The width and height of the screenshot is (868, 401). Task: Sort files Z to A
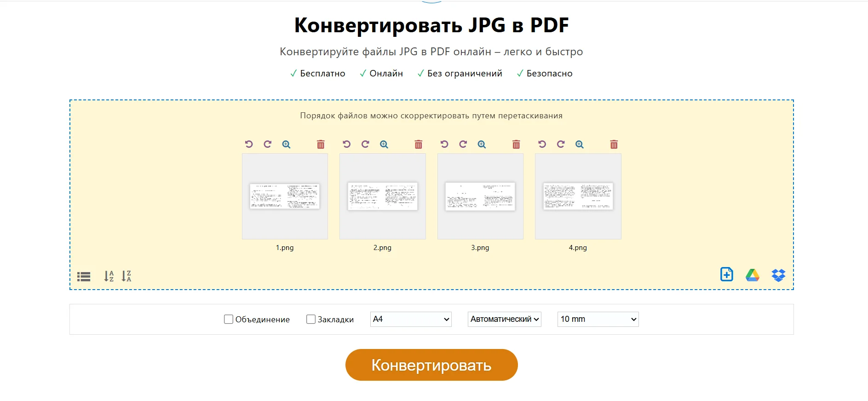point(126,276)
